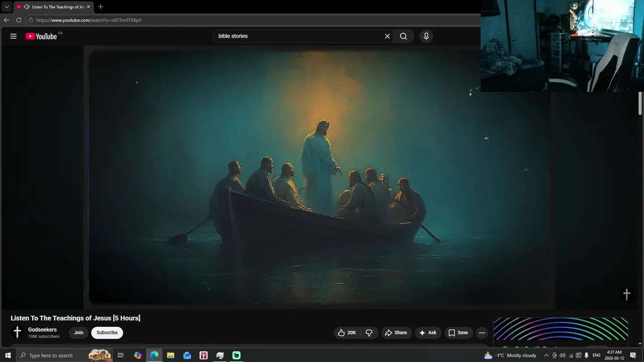Click the page vertical scrollbar
The width and height of the screenshot is (644, 362).
(x=640, y=104)
